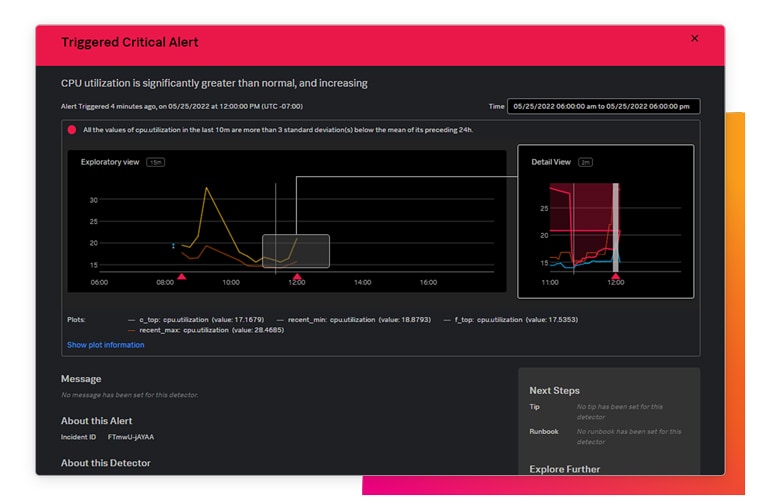Click the alert marker triangle near 08:00
This screenshot has height=500, width=760.
181,276
